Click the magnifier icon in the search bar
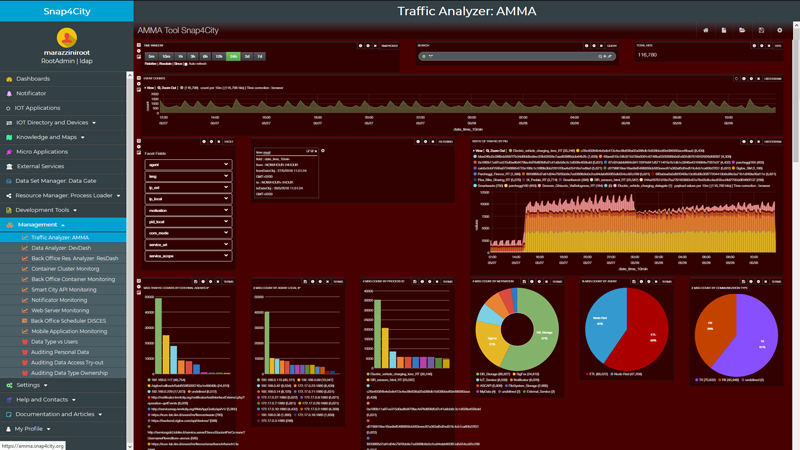The height and width of the screenshot is (450, 800). (601, 57)
